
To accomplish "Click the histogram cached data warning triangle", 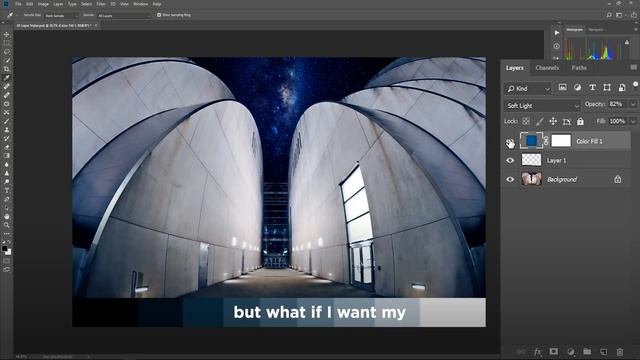I will [627, 42].
